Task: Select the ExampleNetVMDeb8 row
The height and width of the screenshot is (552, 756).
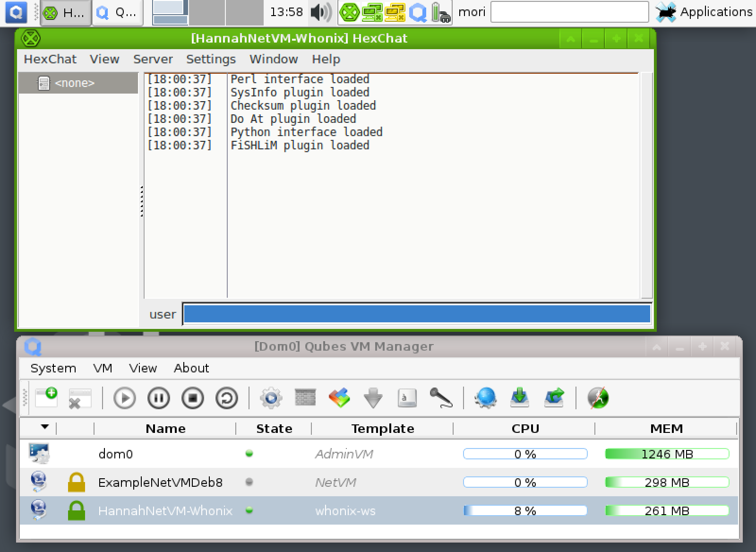Action: [x=378, y=482]
